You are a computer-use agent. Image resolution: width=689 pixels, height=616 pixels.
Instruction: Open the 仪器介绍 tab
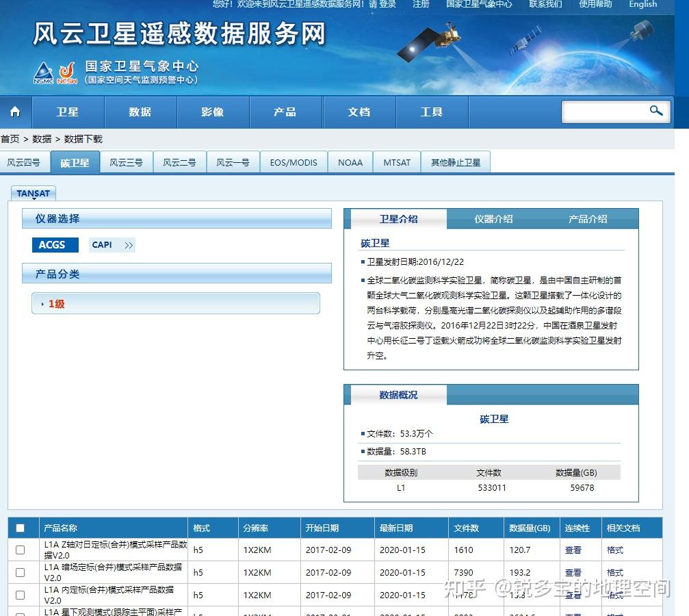click(x=495, y=218)
